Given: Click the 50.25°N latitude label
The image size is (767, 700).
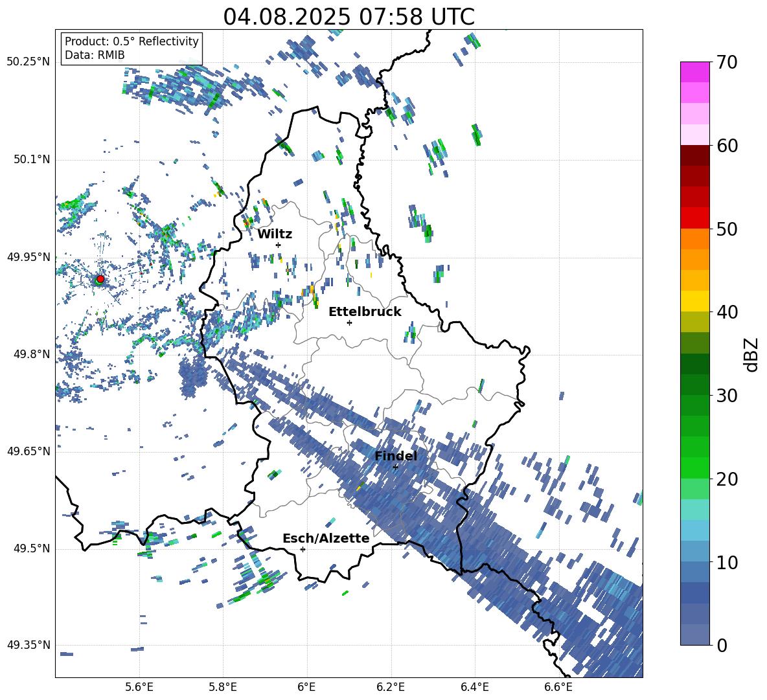Looking at the screenshot, I should [29, 62].
